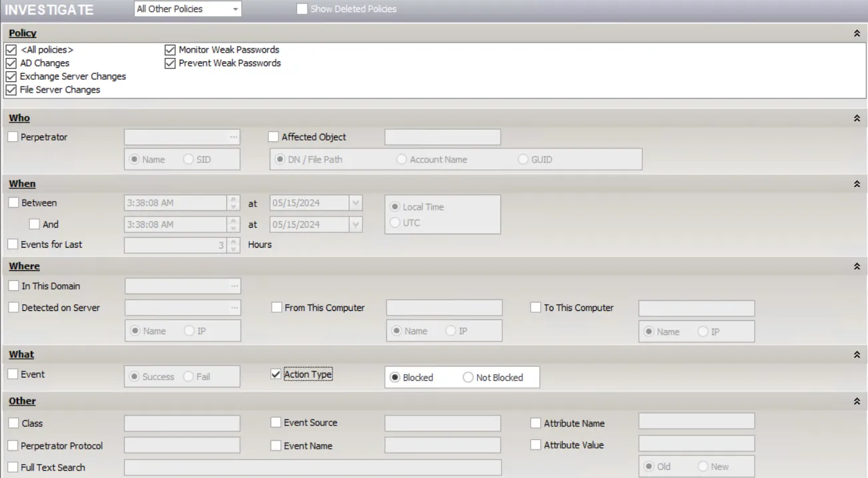This screenshot has height=478, width=868.
Task: Select IP radio under Detected on Server
Action: [189, 331]
